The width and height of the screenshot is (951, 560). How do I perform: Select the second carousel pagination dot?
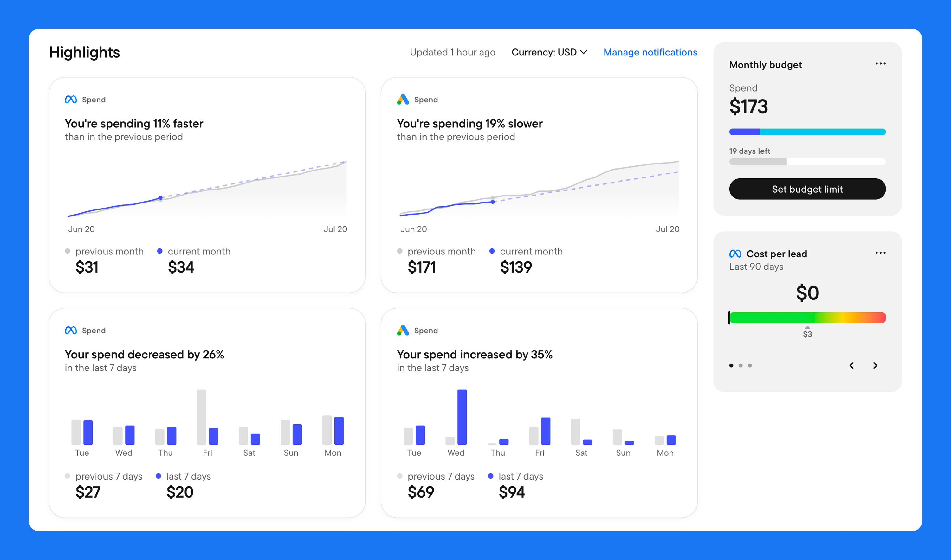pos(741,365)
